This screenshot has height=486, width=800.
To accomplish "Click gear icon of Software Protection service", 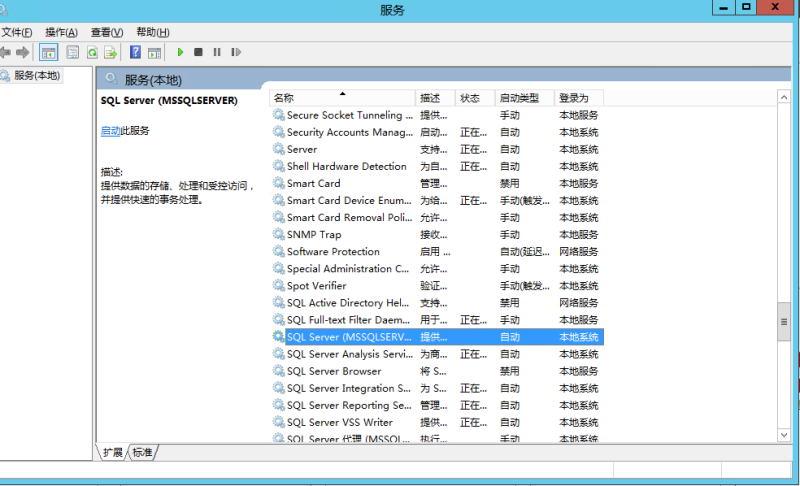I will [278, 251].
